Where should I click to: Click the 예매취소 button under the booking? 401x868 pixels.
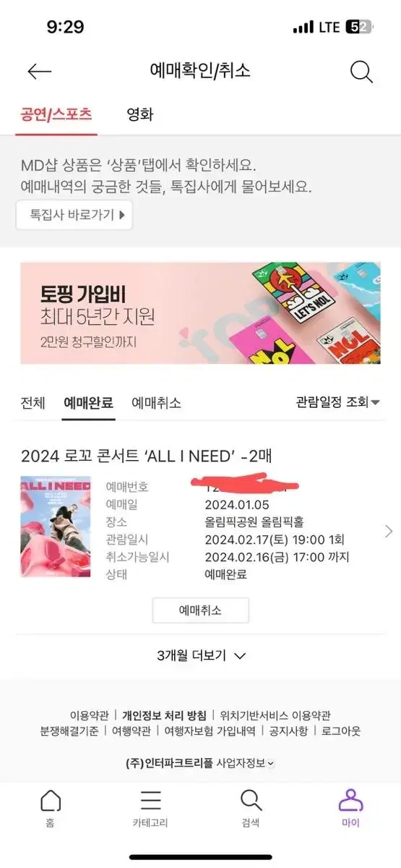tap(201, 610)
